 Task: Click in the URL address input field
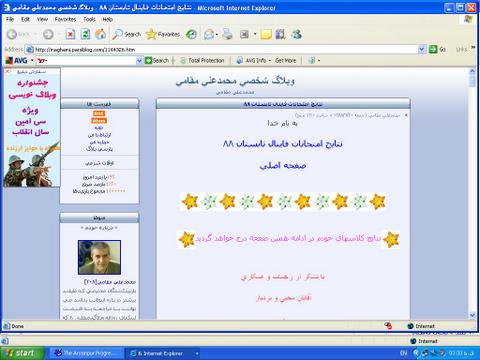(222, 49)
